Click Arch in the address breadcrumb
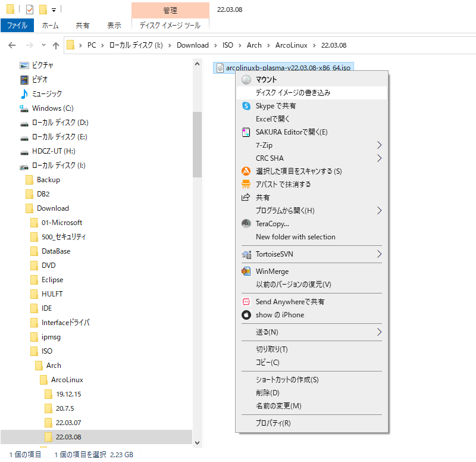The height and width of the screenshot is (462, 476). [254, 45]
